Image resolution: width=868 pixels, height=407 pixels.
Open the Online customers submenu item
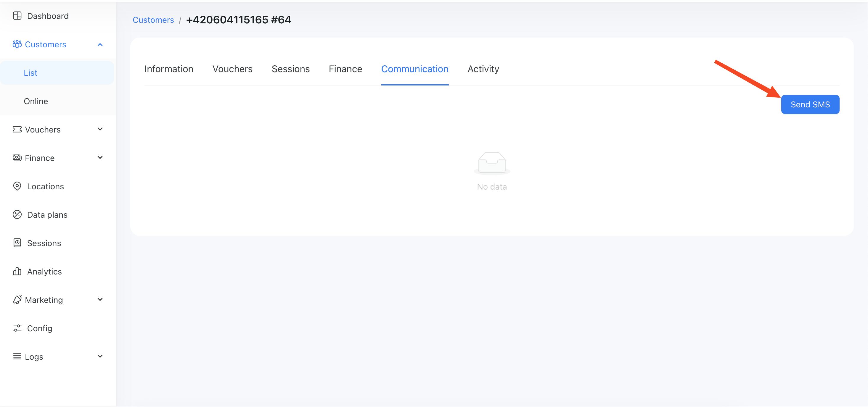click(x=36, y=101)
